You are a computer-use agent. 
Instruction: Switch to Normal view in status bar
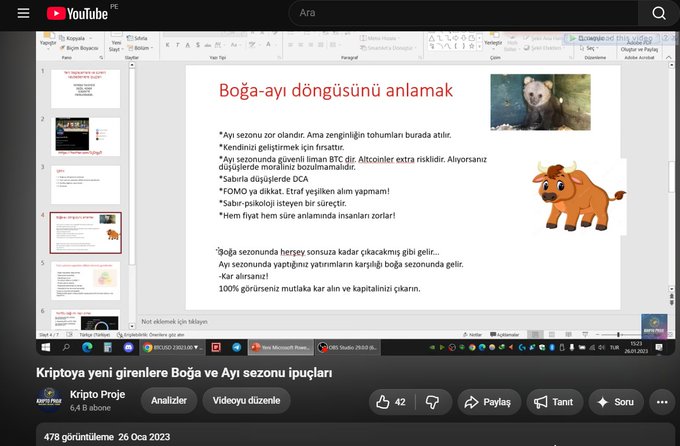[x=535, y=334]
